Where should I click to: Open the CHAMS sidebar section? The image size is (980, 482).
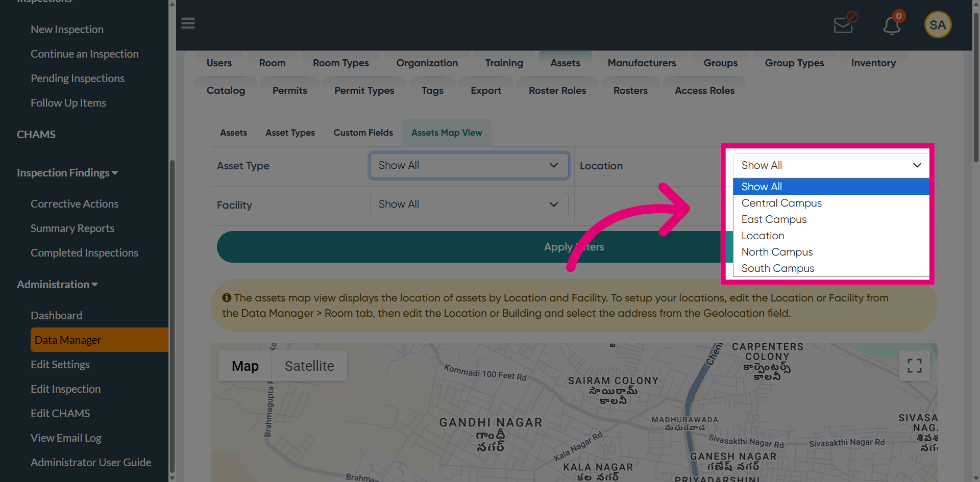(36, 135)
